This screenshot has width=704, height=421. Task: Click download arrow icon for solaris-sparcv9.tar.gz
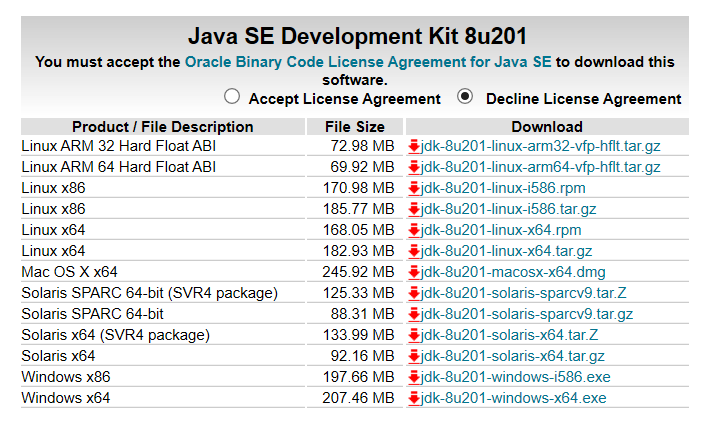tap(414, 315)
